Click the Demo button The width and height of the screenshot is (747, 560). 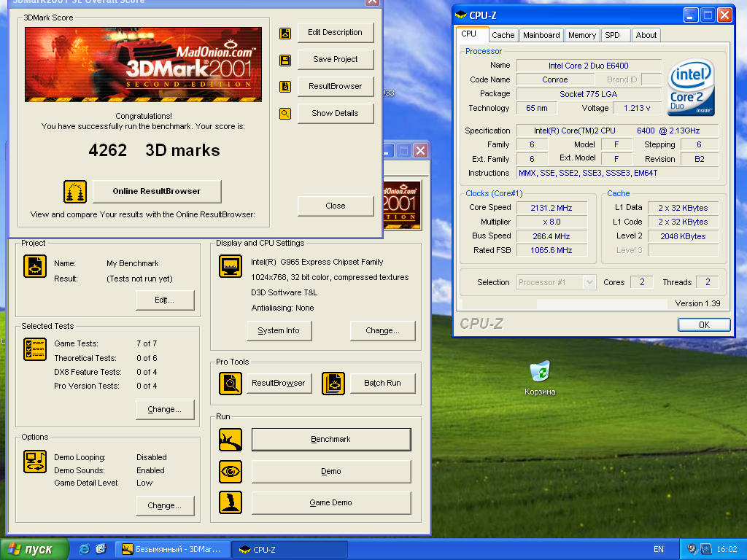(x=331, y=472)
